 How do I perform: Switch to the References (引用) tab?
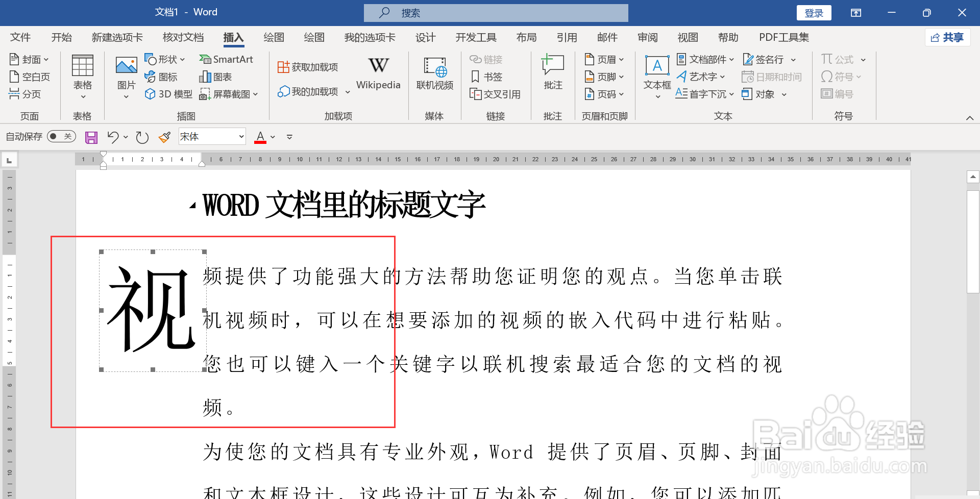coord(567,37)
